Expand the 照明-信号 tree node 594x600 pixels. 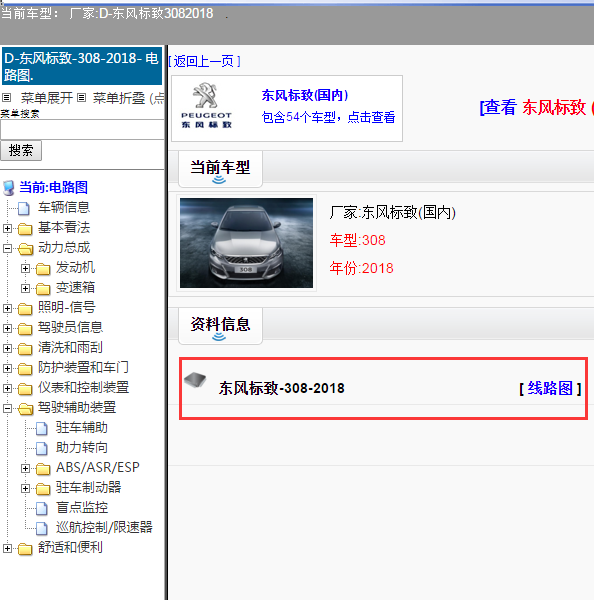(7, 308)
